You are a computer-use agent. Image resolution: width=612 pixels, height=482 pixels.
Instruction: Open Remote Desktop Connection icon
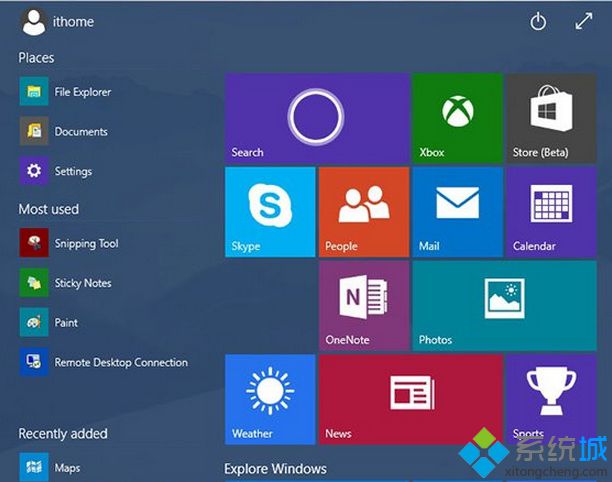(x=34, y=362)
